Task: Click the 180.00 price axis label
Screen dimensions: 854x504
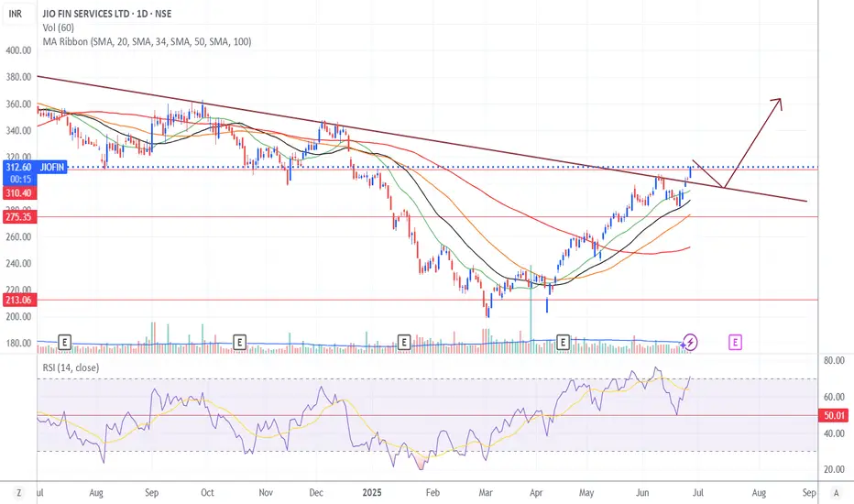Action: [x=18, y=344]
